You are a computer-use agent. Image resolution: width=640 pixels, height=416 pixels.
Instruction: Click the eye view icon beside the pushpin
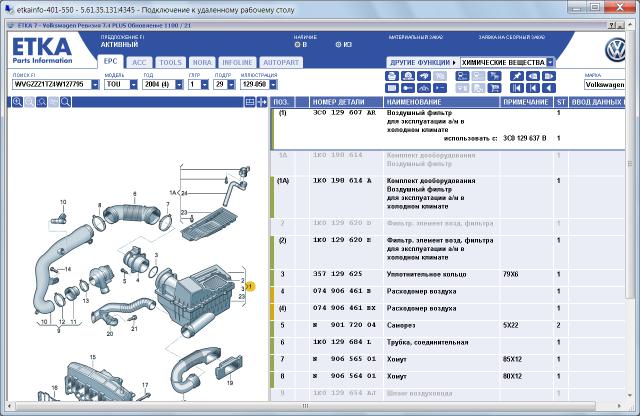[533, 76]
